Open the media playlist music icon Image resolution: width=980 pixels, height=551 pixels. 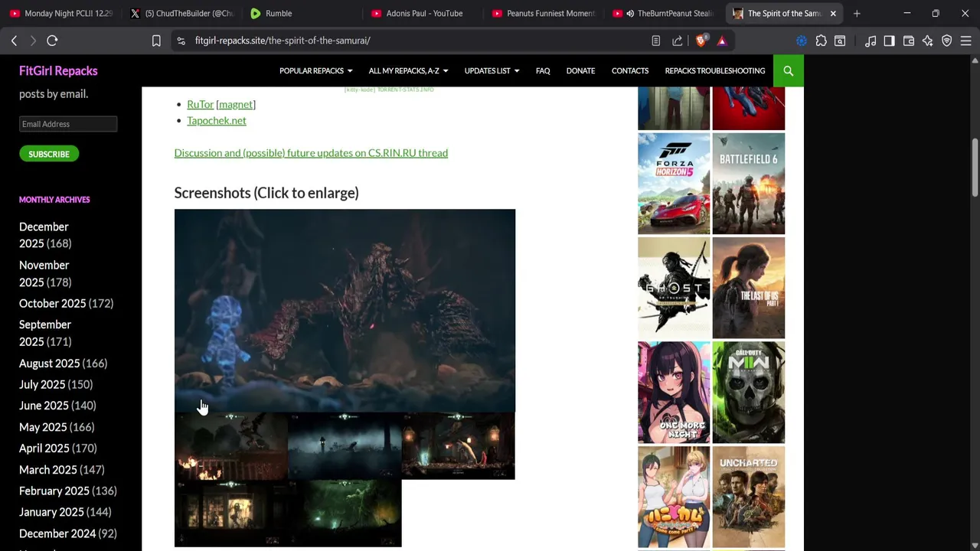pyautogui.click(x=871, y=41)
